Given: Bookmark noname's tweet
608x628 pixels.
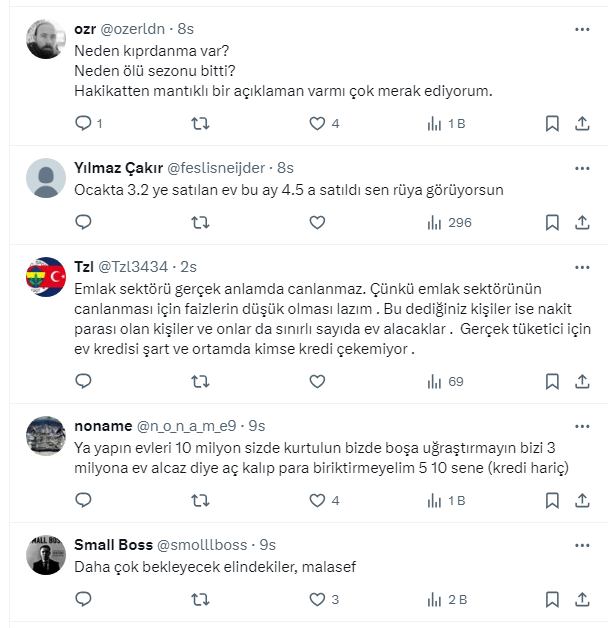Looking at the screenshot, I should tap(551, 500).
